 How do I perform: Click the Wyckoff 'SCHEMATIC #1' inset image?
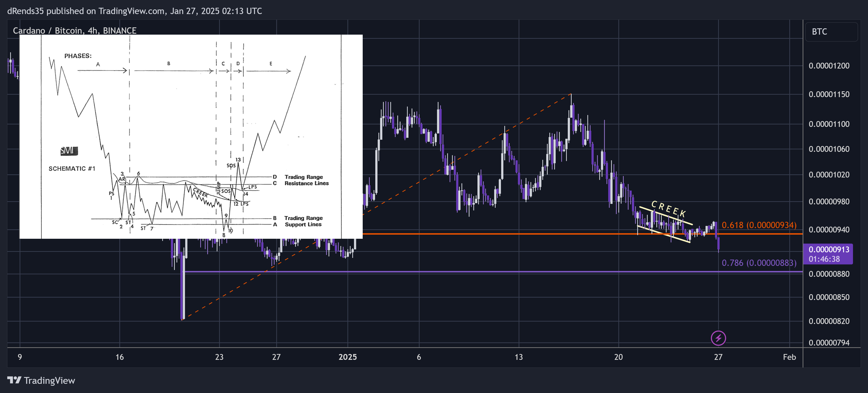[191, 137]
